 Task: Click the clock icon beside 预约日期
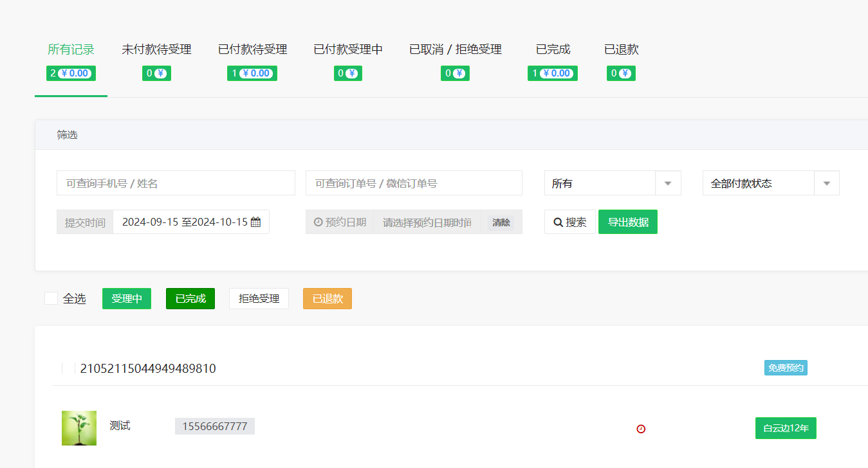click(318, 222)
